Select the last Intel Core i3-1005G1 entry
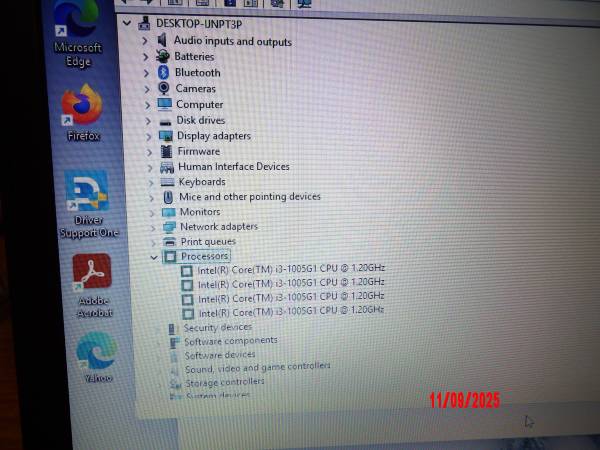 290,310
